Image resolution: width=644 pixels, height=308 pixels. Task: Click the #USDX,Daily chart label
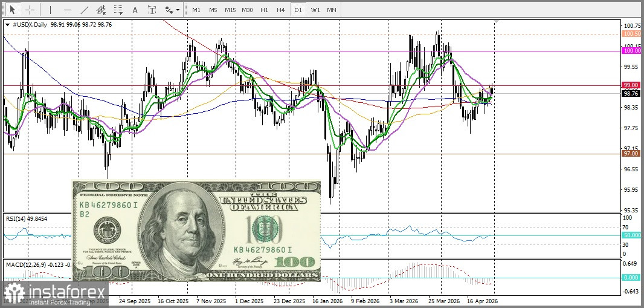pyautogui.click(x=30, y=25)
